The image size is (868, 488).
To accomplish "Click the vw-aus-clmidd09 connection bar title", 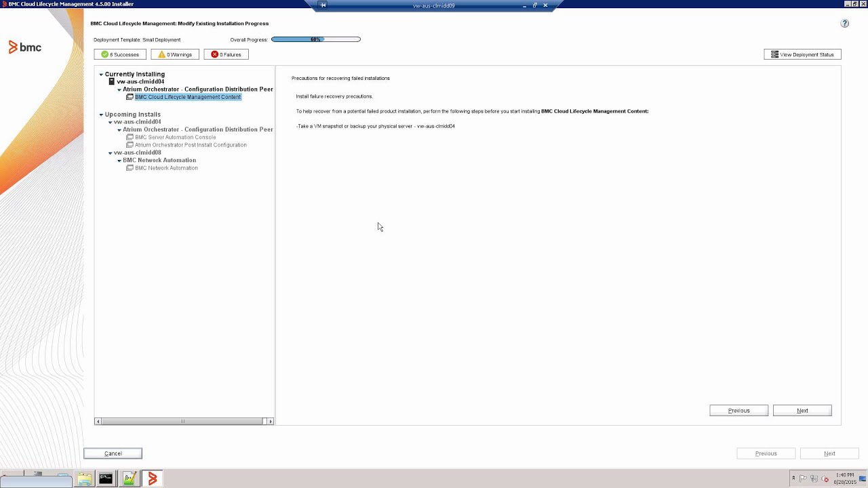I will [433, 5].
